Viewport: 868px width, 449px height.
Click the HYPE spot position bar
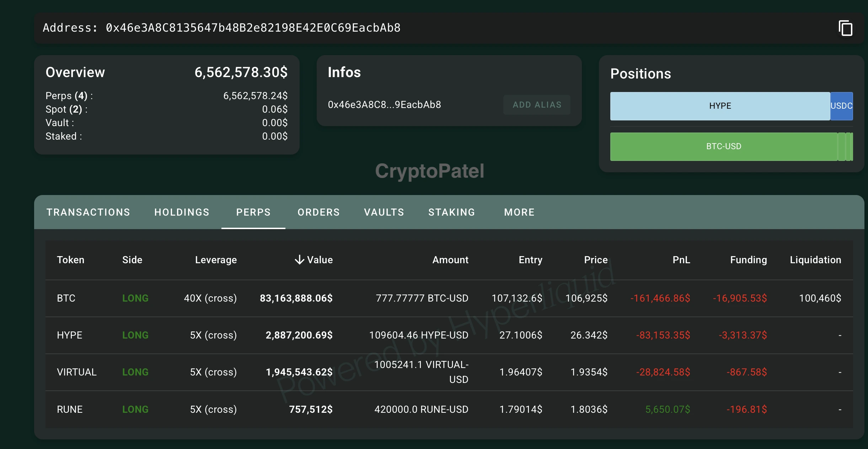coord(720,106)
